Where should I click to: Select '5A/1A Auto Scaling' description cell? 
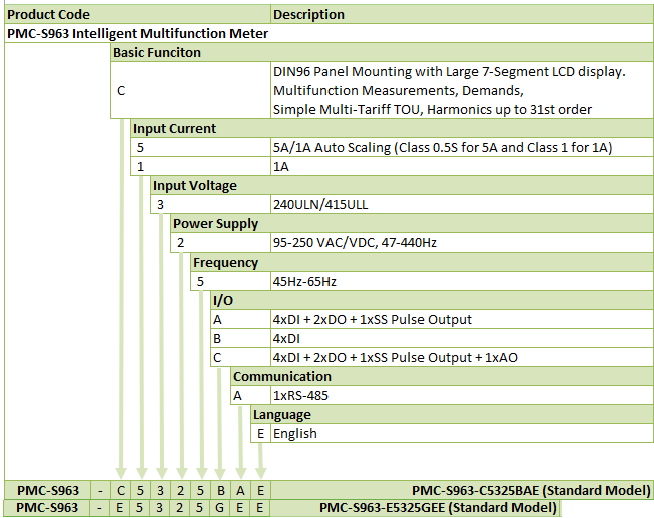(x=462, y=148)
